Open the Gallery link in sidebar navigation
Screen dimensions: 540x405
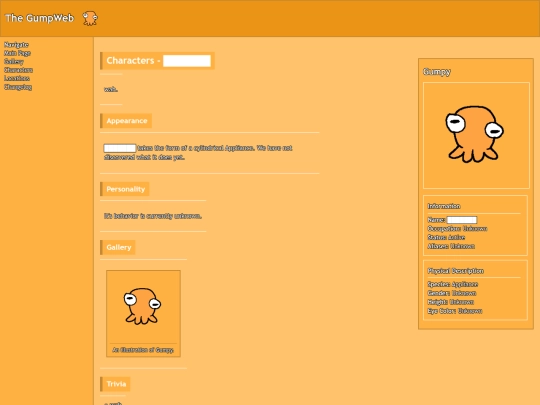(x=14, y=62)
